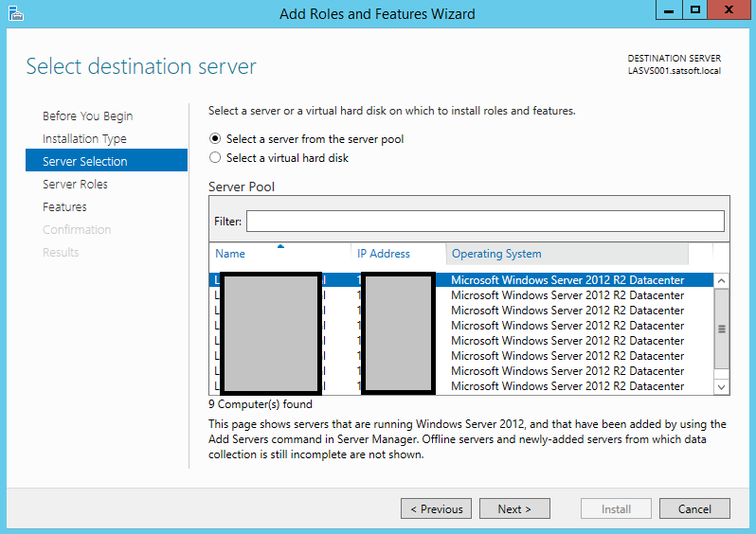Close the Add Roles and Features Wizard
This screenshot has height=534, width=756.
pyautogui.click(x=729, y=10)
